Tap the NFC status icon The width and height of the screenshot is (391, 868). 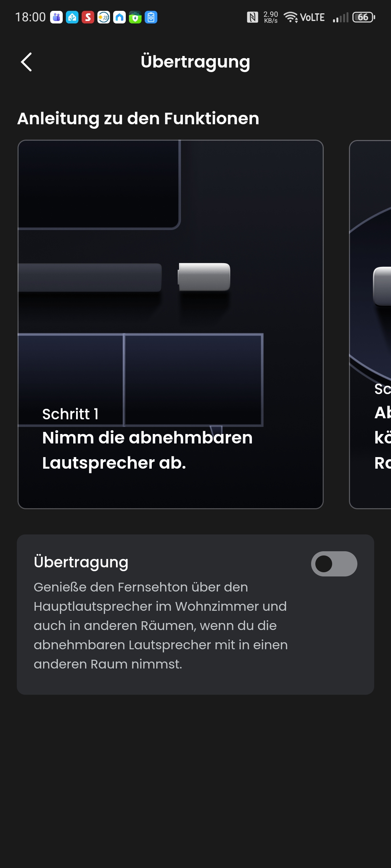point(252,17)
